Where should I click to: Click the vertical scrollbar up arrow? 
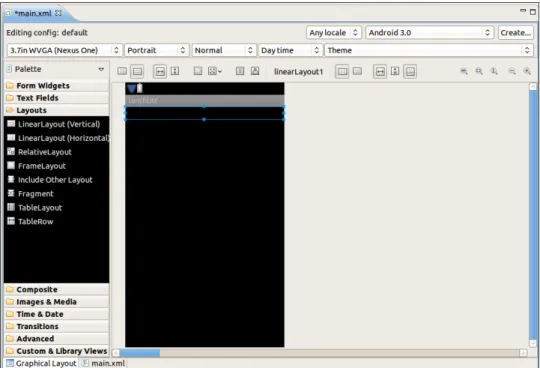click(x=533, y=86)
